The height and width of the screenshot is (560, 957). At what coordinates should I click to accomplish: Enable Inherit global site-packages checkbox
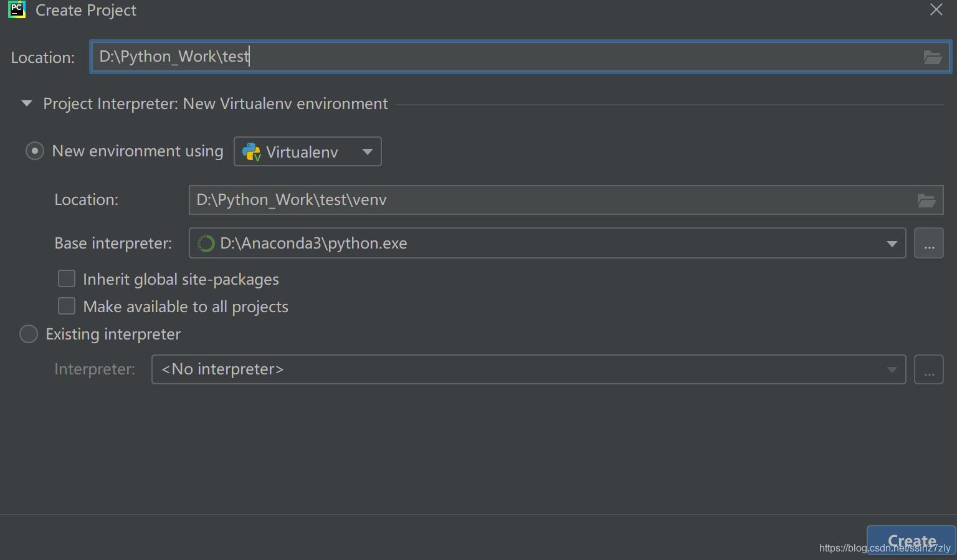click(x=67, y=278)
